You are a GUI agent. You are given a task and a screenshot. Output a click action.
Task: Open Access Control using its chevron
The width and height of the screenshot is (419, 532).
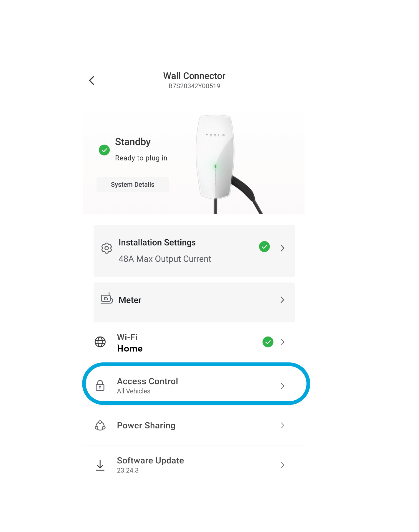click(x=282, y=386)
